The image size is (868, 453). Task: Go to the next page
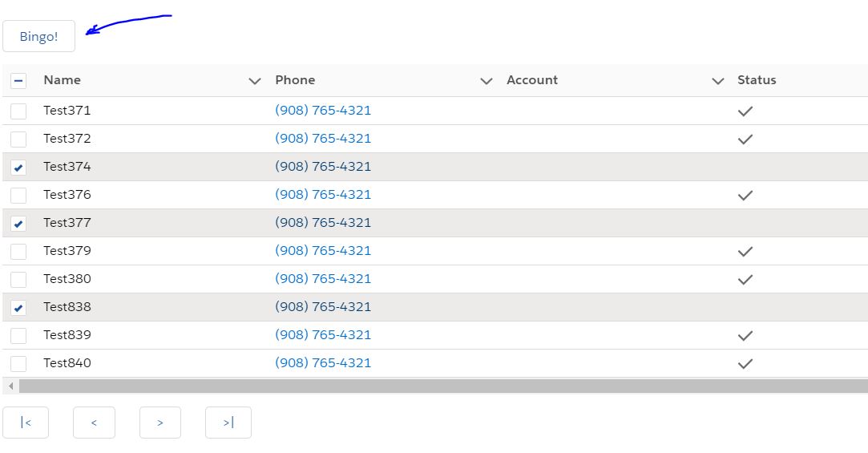(160, 423)
